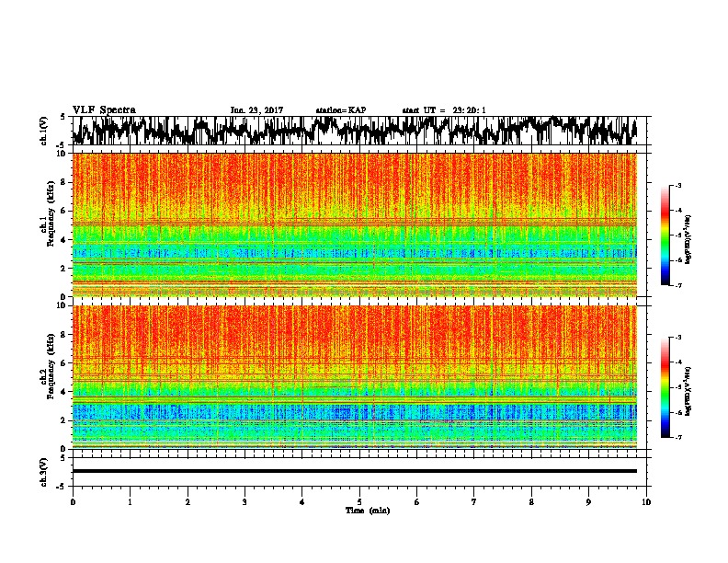Click the flat black ch.3 voltage trace
Viewport: 728px width, 563px height.
(x=355, y=471)
